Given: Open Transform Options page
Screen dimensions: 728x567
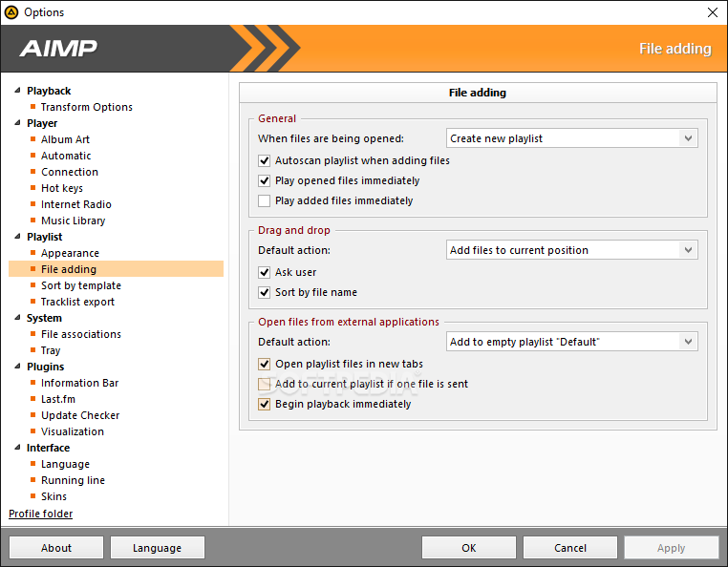Looking at the screenshot, I should click(86, 107).
